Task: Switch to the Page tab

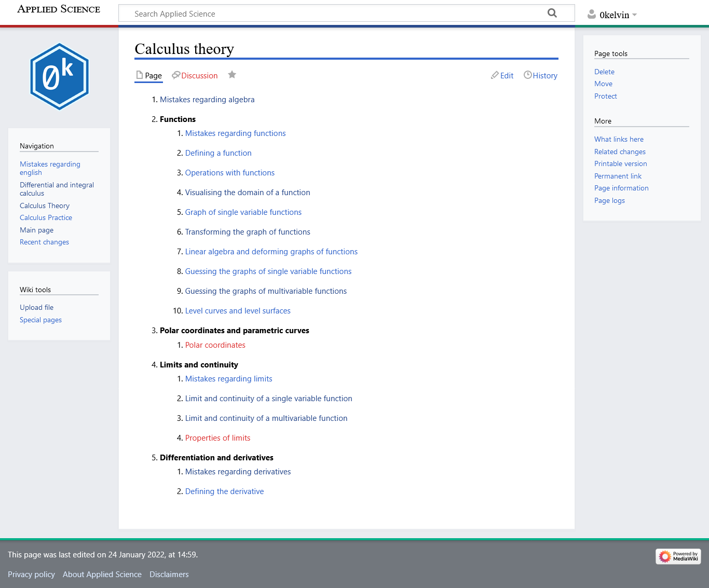Action: coord(149,76)
